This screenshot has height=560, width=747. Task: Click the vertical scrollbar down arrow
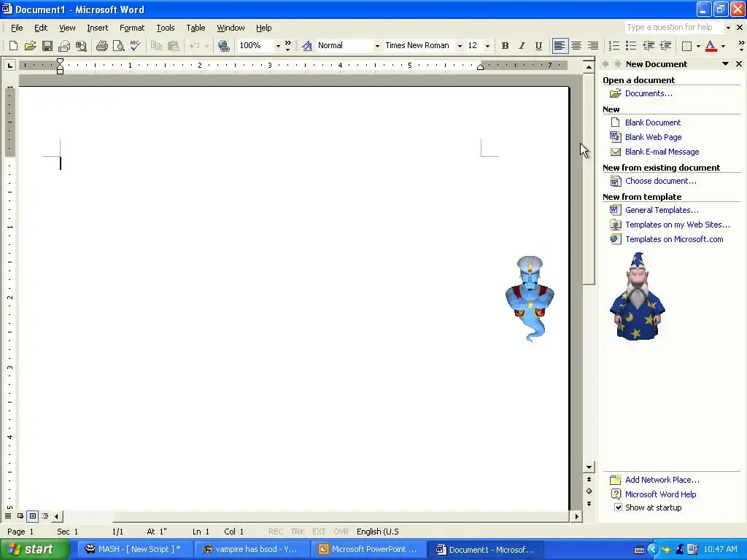point(589,467)
